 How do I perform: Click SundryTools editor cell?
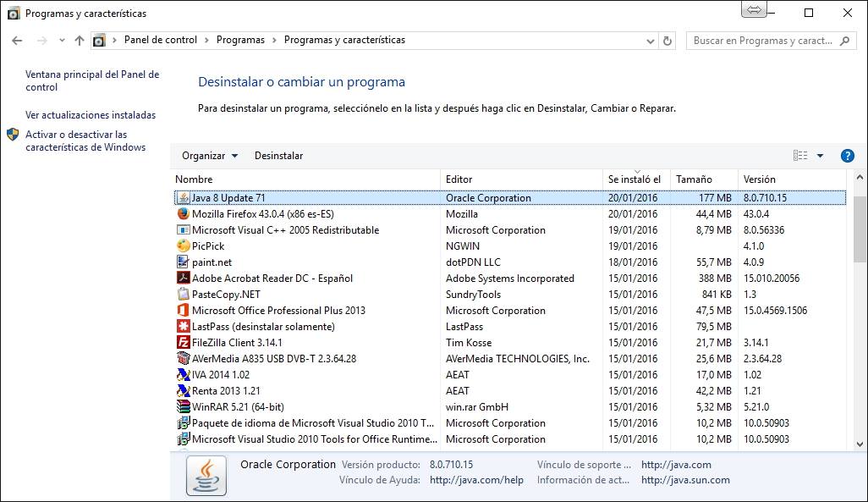pos(473,295)
